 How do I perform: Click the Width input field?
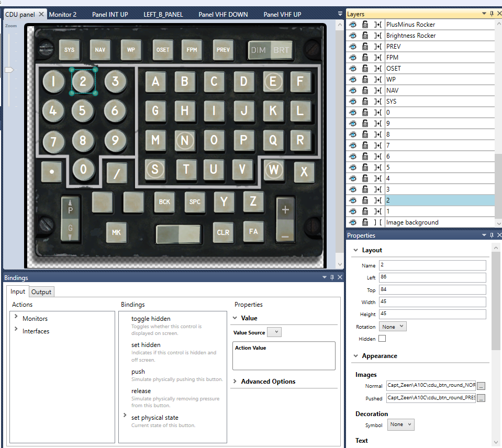[432, 302]
